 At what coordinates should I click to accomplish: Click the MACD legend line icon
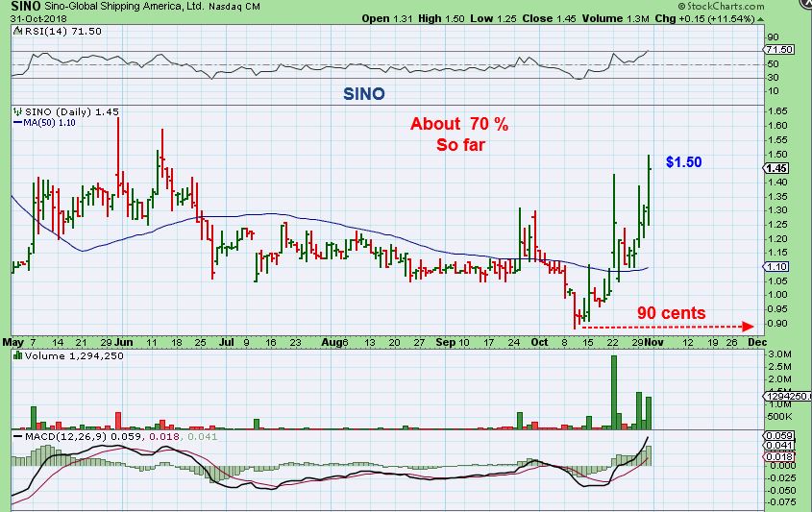[x=18, y=437]
